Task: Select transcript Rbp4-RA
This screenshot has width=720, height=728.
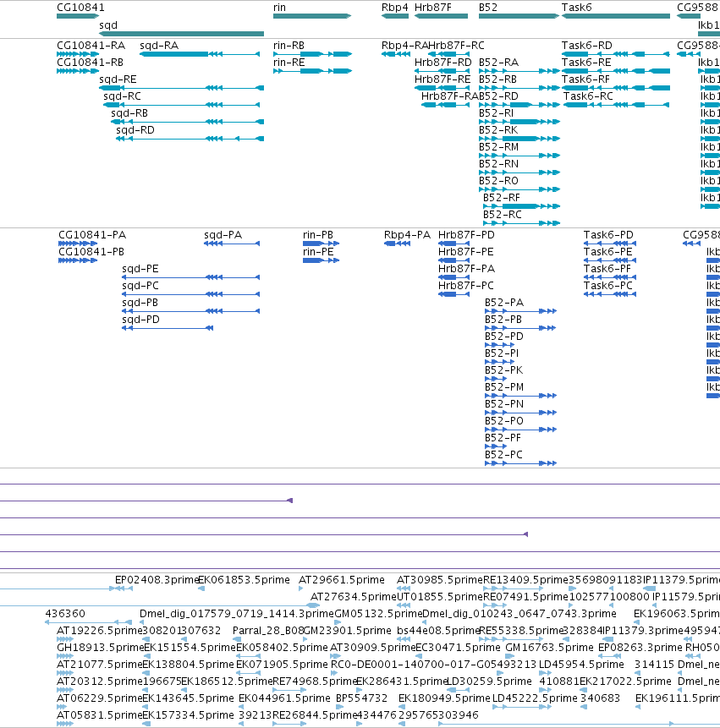Action: [396, 54]
